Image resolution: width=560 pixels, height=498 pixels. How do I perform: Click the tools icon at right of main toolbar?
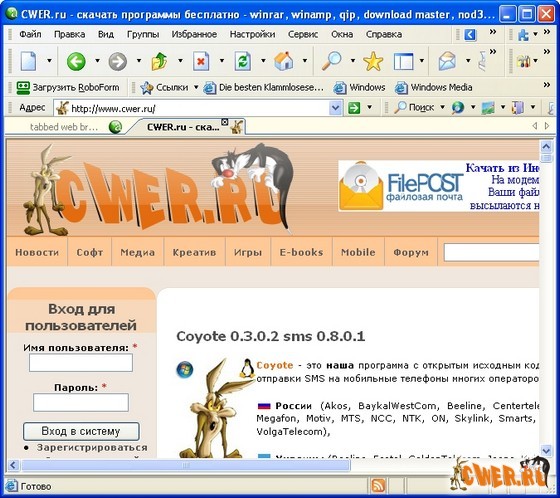click(524, 61)
